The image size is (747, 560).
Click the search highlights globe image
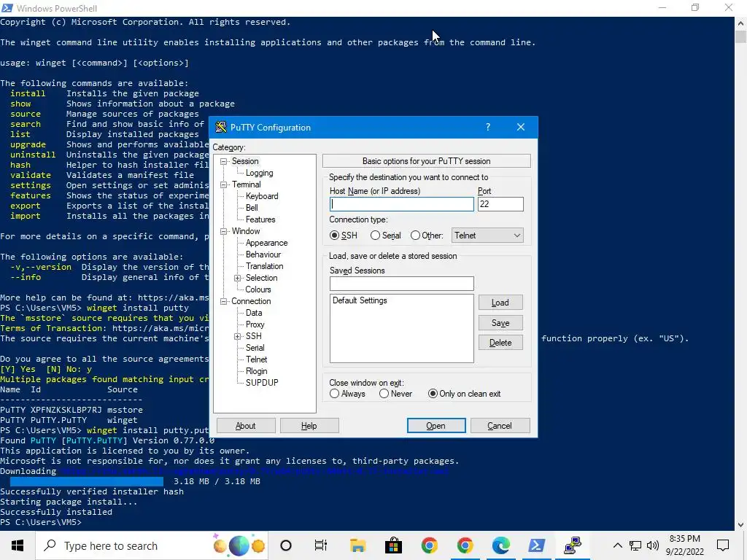(x=239, y=545)
